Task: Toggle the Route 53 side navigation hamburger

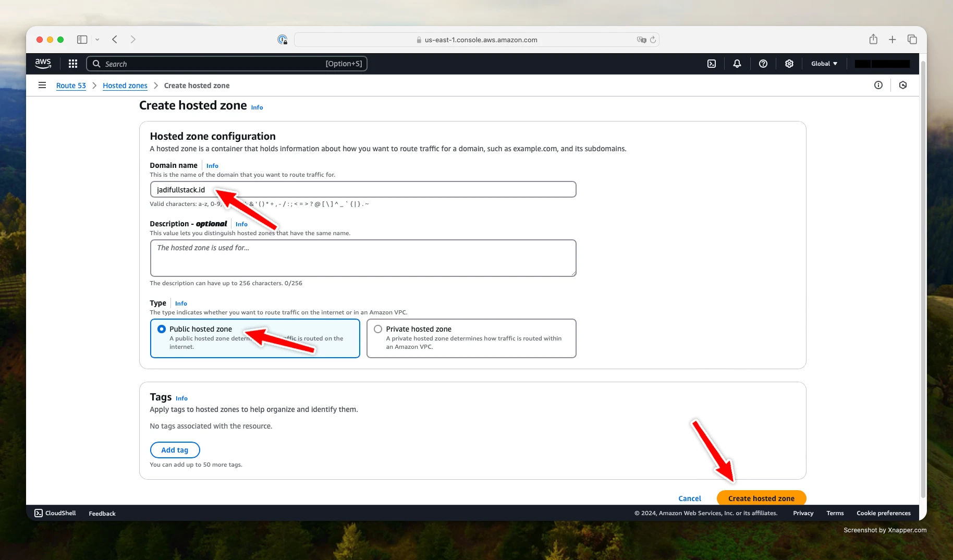Action: coord(42,85)
